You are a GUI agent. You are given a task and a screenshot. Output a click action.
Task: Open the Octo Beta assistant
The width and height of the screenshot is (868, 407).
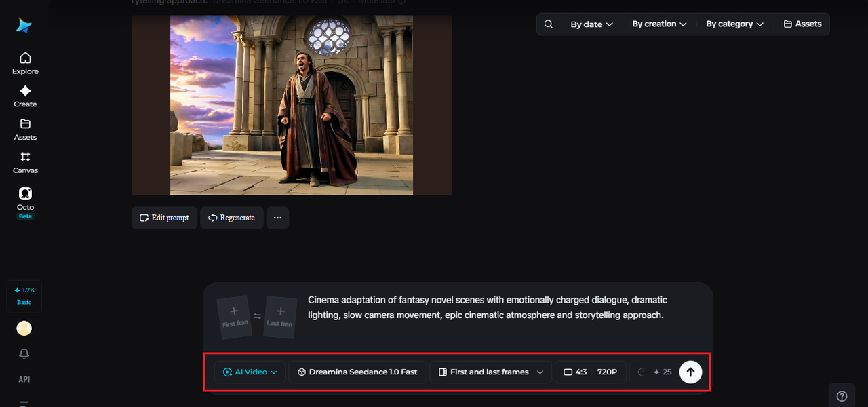pyautogui.click(x=25, y=203)
